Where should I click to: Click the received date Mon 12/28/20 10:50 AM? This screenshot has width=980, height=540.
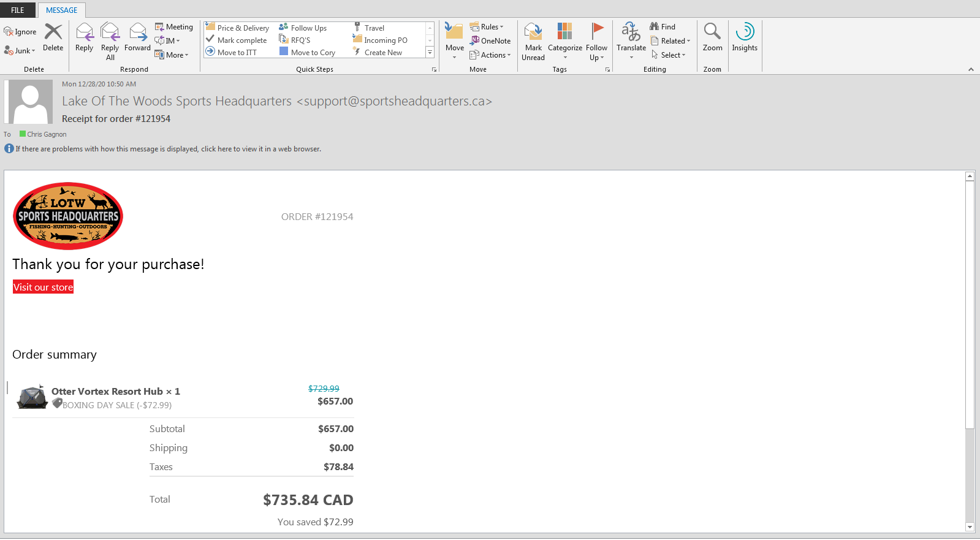pyautogui.click(x=99, y=84)
